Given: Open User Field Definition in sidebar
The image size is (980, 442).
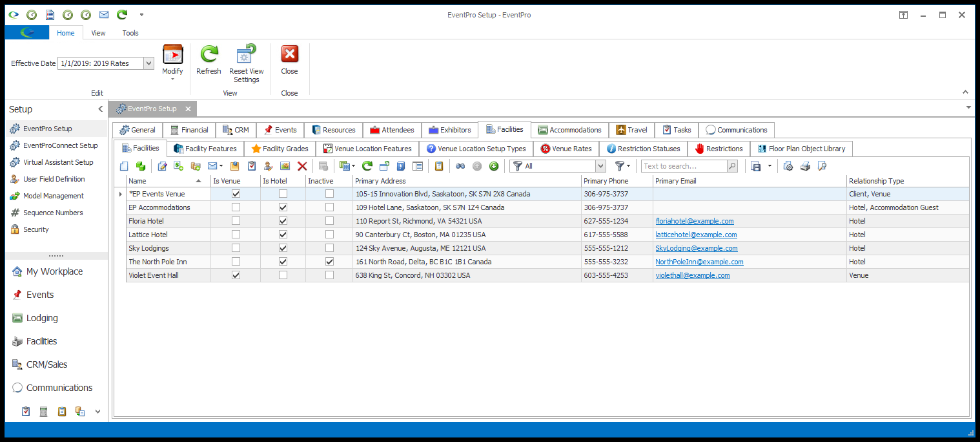Looking at the screenshot, I should pos(54,179).
